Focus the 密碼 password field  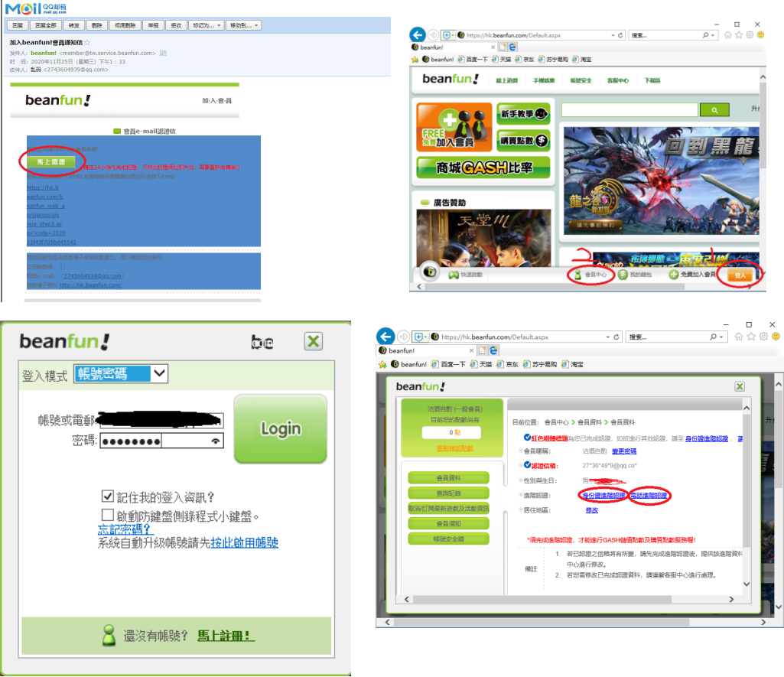pos(161,441)
